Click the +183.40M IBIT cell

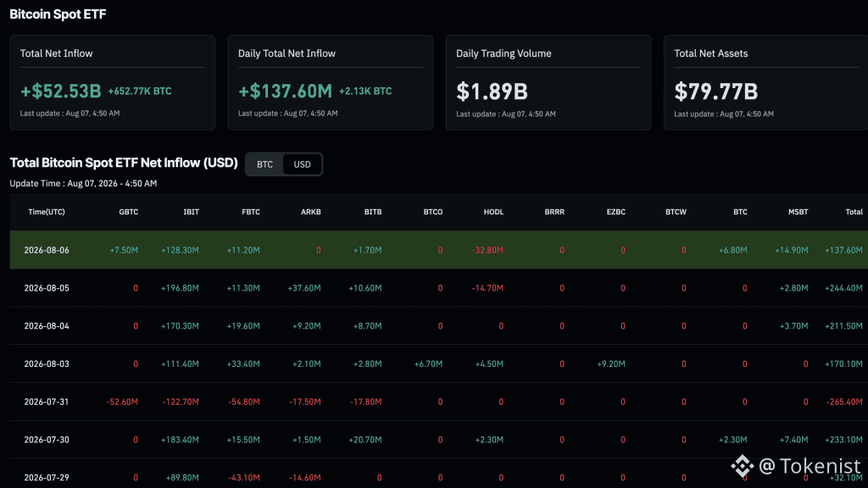coord(180,440)
